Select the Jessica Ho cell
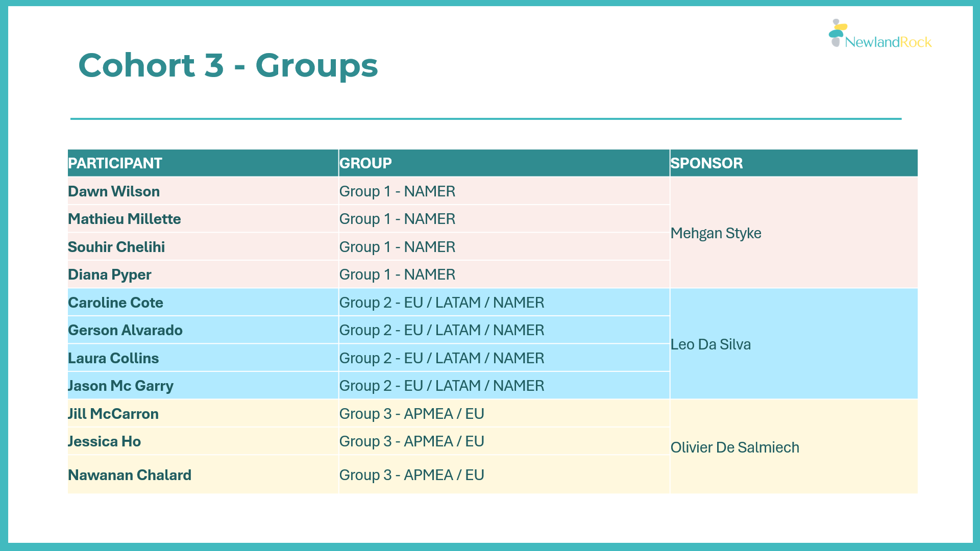980x551 pixels. [x=203, y=441]
